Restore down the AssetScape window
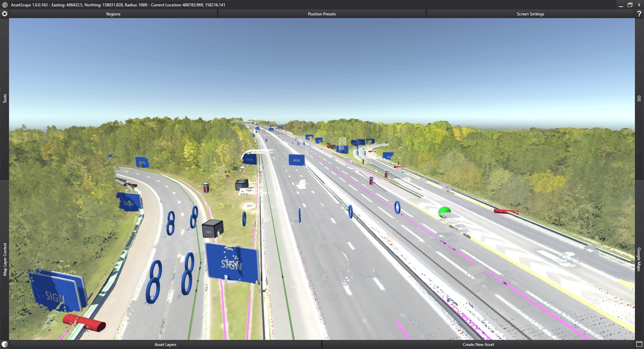The width and height of the screenshot is (644, 349). click(x=630, y=5)
